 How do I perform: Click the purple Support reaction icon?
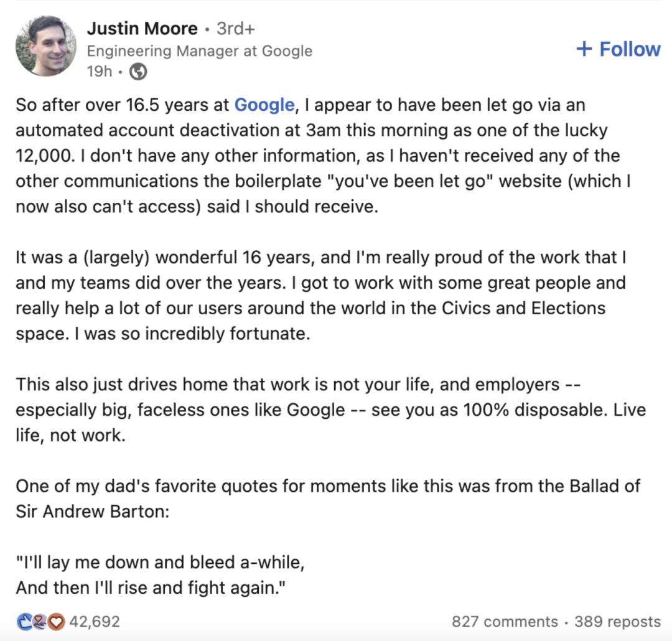coord(40,621)
